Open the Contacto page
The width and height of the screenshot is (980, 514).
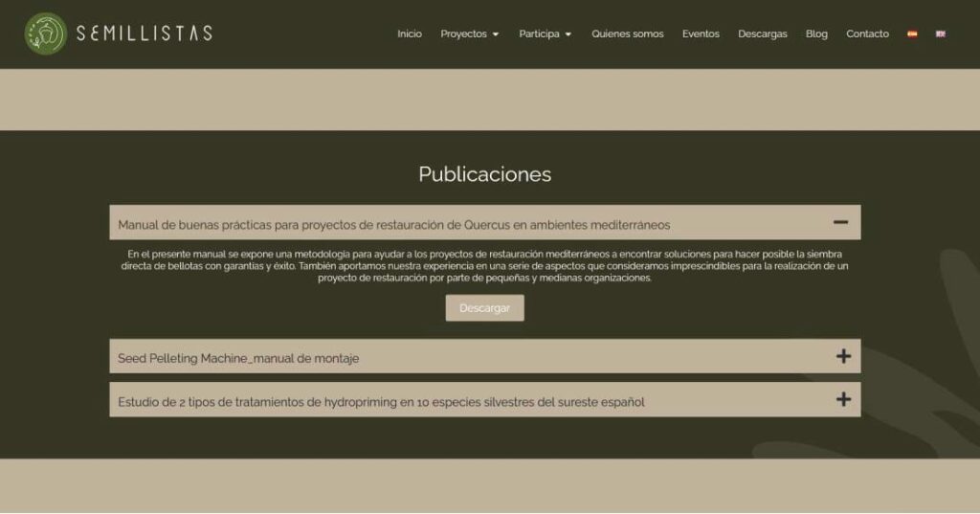click(x=867, y=34)
